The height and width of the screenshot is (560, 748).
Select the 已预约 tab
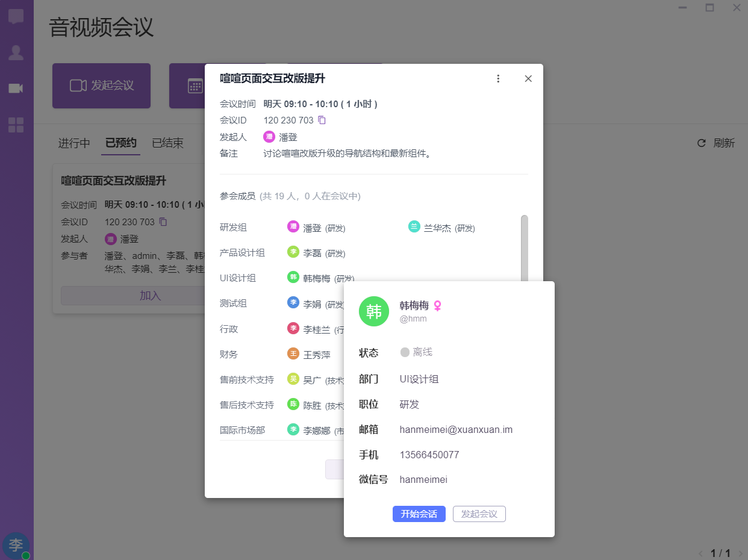coord(120,143)
